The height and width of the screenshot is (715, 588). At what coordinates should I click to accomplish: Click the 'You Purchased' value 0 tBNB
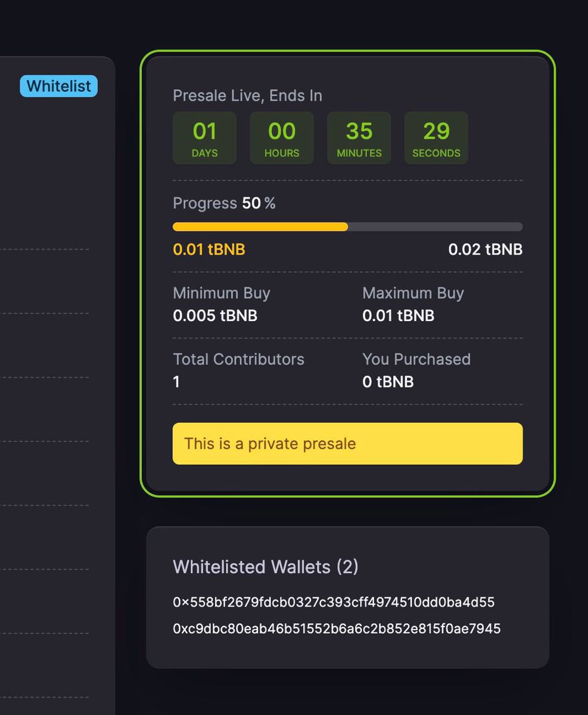pyautogui.click(x=388, y=382)
